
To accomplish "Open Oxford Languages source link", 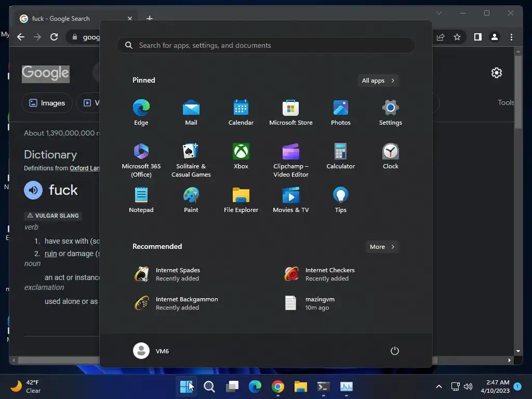I will click(x=85, y=168).
